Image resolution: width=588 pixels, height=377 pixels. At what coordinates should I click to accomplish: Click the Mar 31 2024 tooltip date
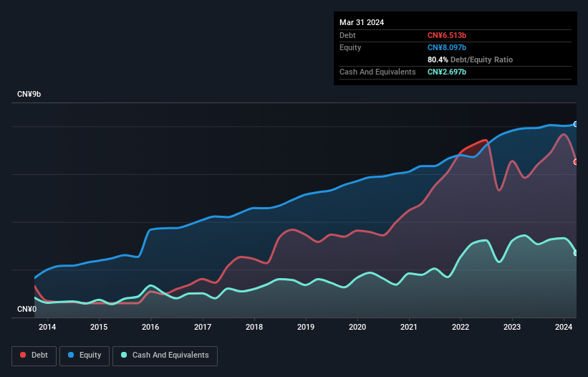coord(362,22)
